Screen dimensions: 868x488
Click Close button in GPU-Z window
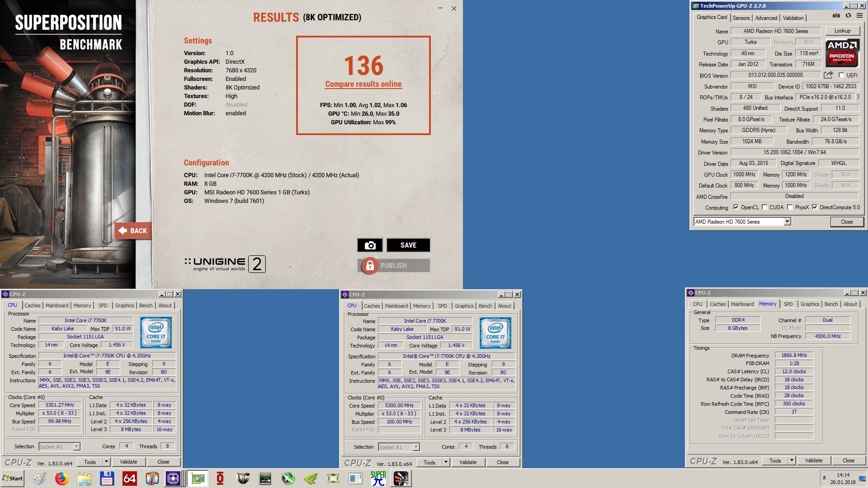[x=847, y=222]
